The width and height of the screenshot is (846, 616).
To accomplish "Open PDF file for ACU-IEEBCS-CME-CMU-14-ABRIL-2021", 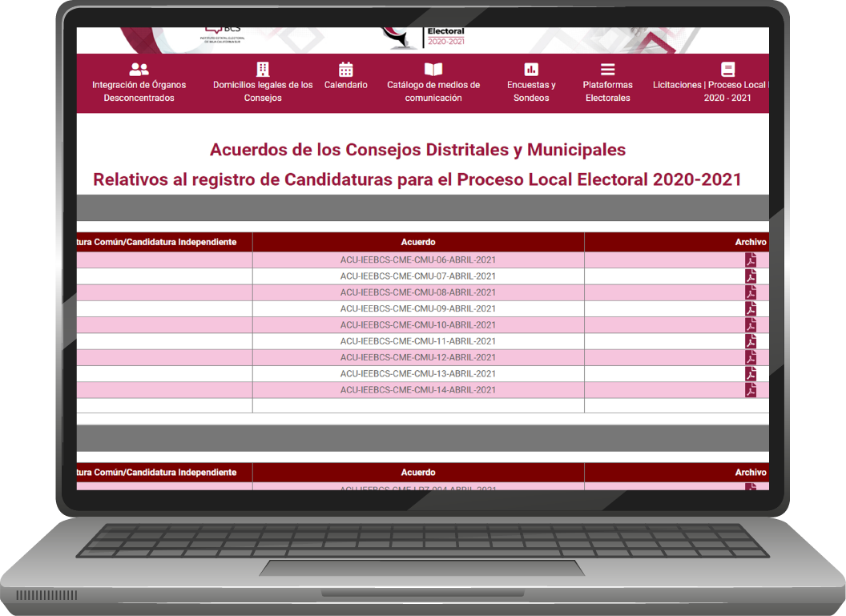I will click(x=751, y=390).
